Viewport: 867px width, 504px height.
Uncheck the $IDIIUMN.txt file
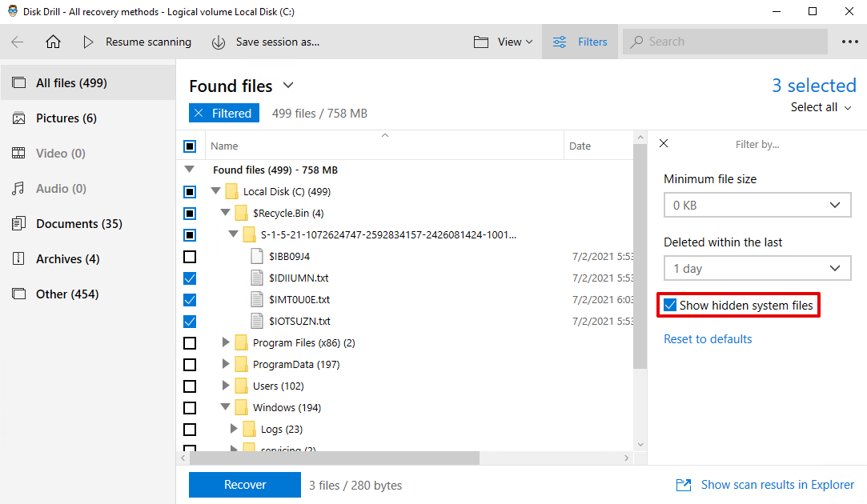(x=190, y=278)
